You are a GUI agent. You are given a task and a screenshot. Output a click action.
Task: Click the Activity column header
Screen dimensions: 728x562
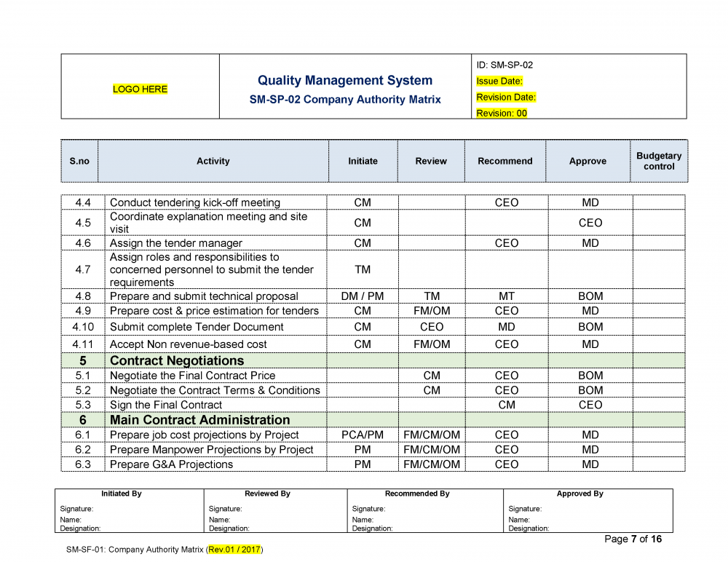tap(213, 162)
